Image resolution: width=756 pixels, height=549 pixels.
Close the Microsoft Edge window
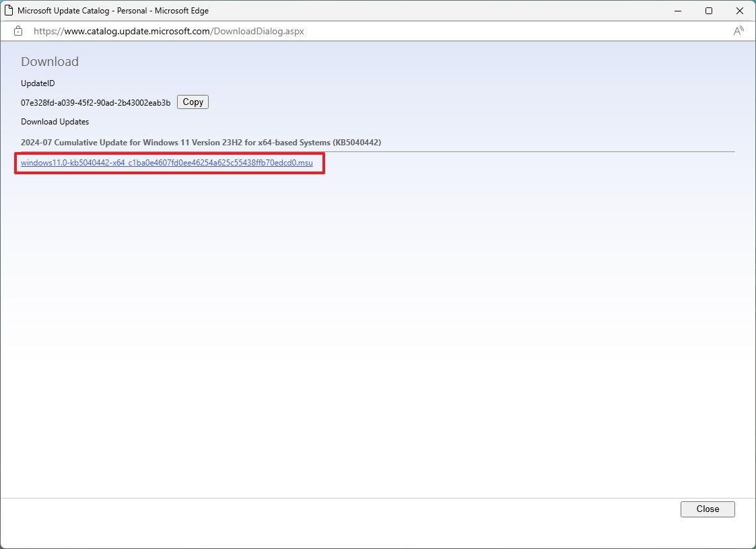[739, 11]
